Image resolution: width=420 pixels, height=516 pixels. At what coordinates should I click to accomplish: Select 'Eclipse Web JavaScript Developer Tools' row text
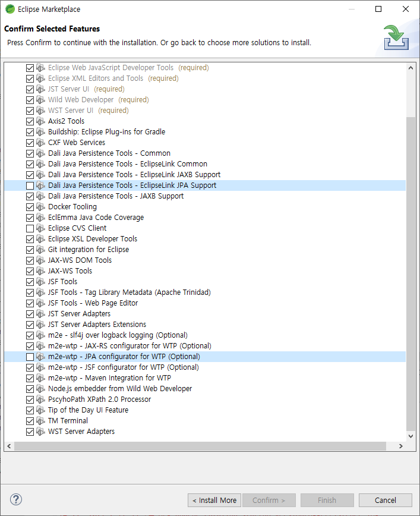pos(111,67)
